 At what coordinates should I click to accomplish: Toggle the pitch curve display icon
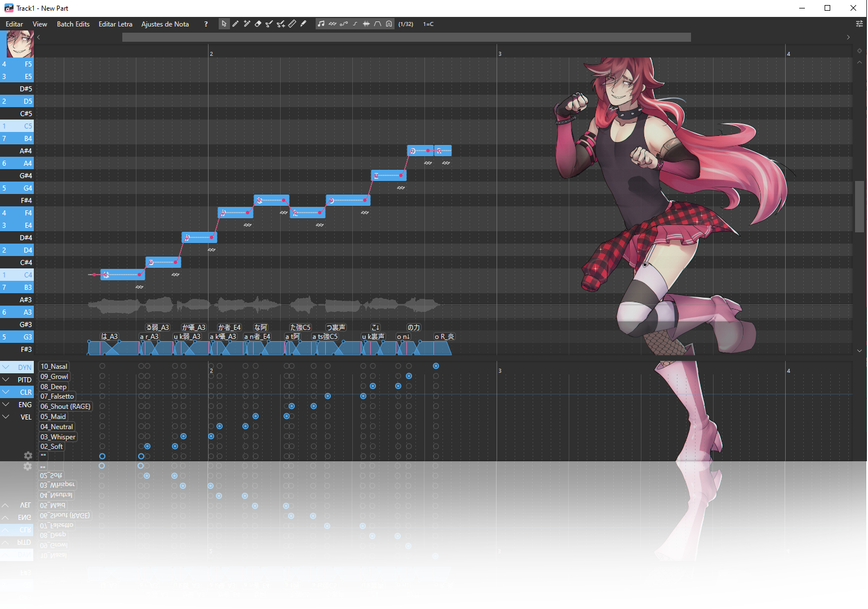(344, 24)
